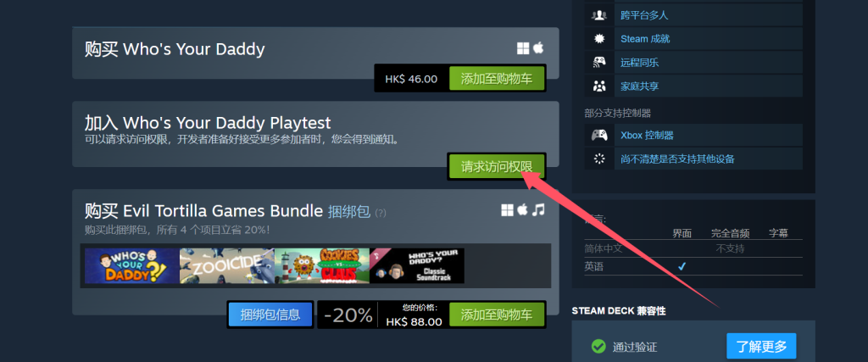Click the Windows platform icon for Who's Your Daddy
This screenshot has height=362, width=868.
[x=523, y=48]
